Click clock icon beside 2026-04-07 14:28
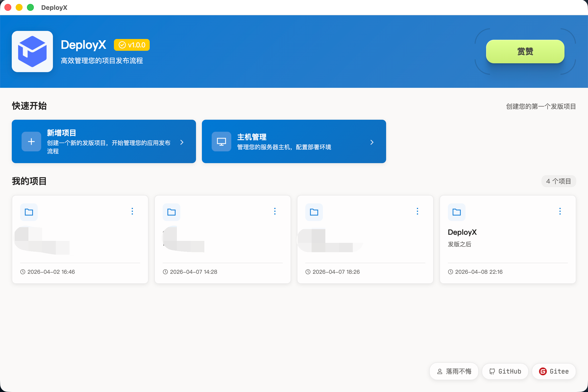Image resolution: width=588 pixels, height=392 pixels. (165, 272)
